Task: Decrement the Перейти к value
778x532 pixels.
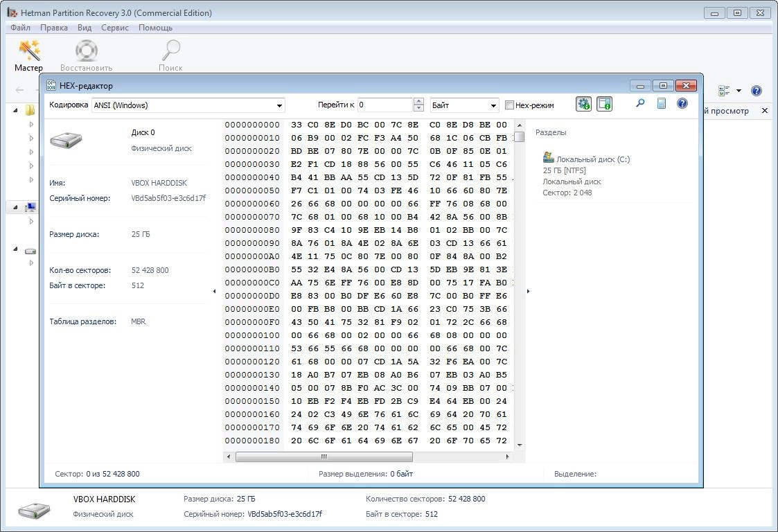Action: [418, 108]
